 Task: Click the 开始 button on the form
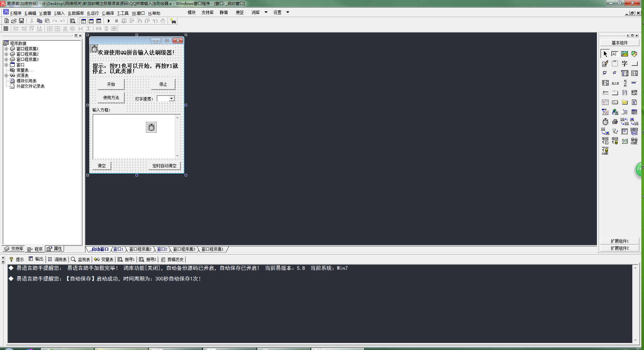point(111,84)
